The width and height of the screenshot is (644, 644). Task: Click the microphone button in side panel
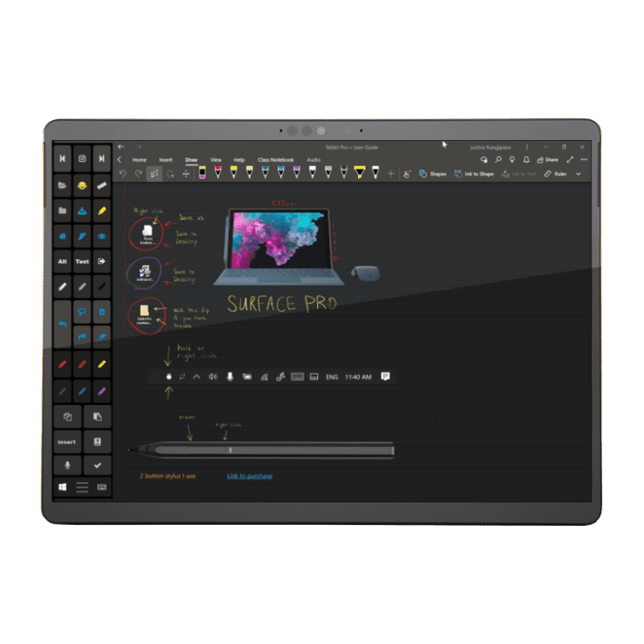click(x=67, y=465)
